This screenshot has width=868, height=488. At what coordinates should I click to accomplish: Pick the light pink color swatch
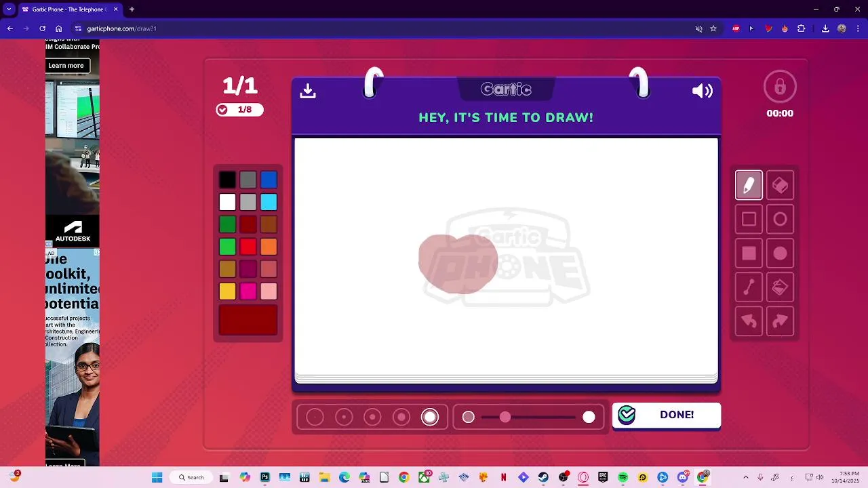(x=269, y=291)
